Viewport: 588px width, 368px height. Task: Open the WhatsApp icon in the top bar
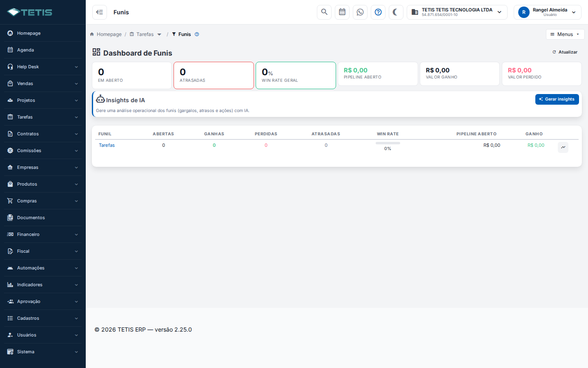[x=360, y=12]
